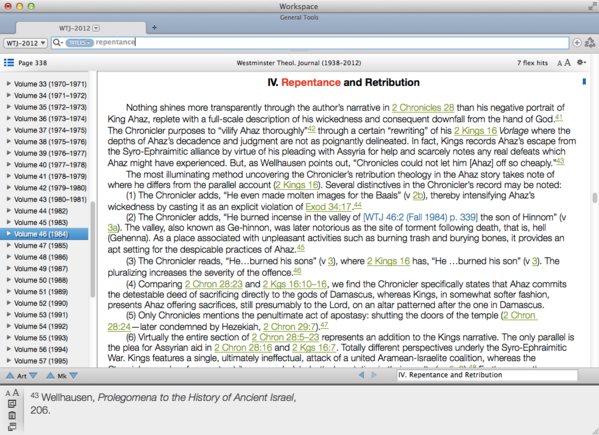This screenshot has width=599, height=435.
Task: Expand Volume 50 (1988)
Action: pos(9,280)
